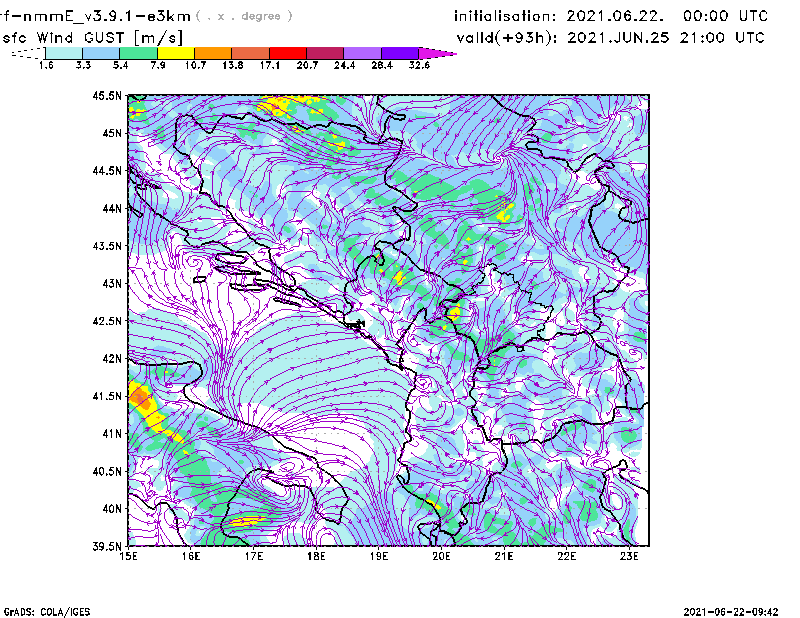The width and height of the screenshot is (800, 618).
Task: Click the 43.5N latitude label
Action: 107,245
